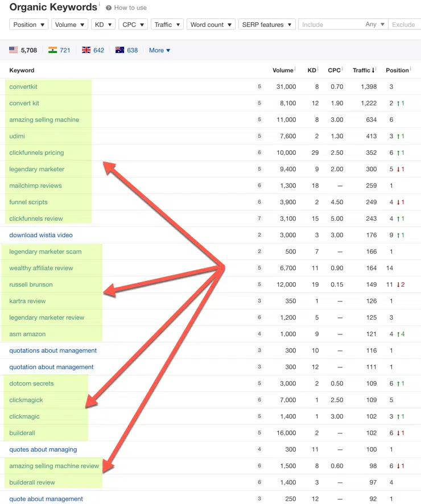Click SERP features badge for download wistia video
421x504 pixels.
pos(259,235)
